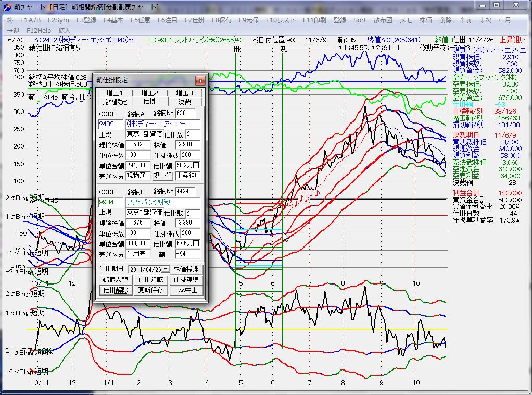Click 銘柄B 売買区分 field 信用売
532x395 pixels.
(138, 254)
